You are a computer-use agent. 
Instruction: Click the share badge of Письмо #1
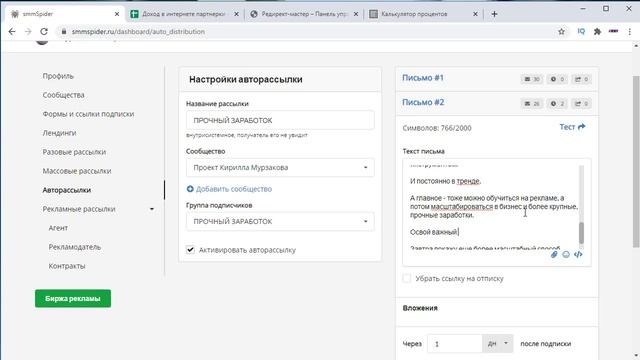click(x=581, y=79)
